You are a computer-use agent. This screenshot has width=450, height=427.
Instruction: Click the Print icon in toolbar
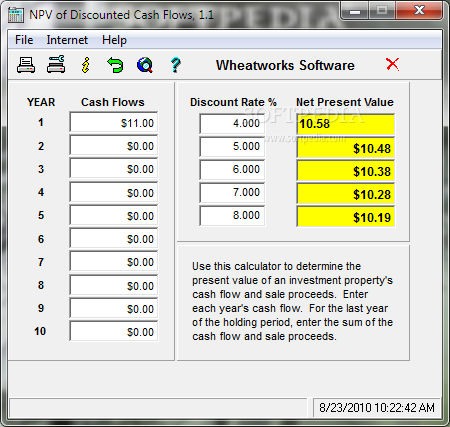(26, 65)
